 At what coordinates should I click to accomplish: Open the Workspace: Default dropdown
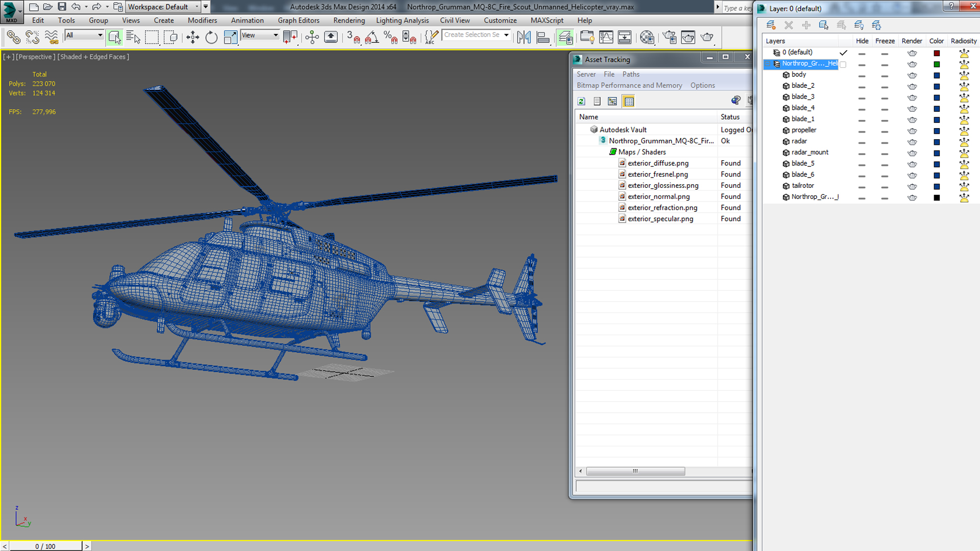(163, 7)
